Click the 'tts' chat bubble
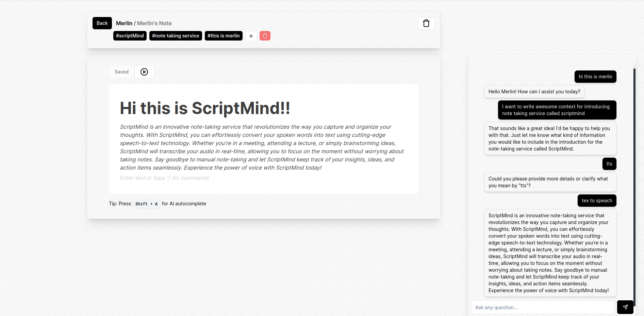Screen dimensions: 644x316 click(x=609, y=164)
